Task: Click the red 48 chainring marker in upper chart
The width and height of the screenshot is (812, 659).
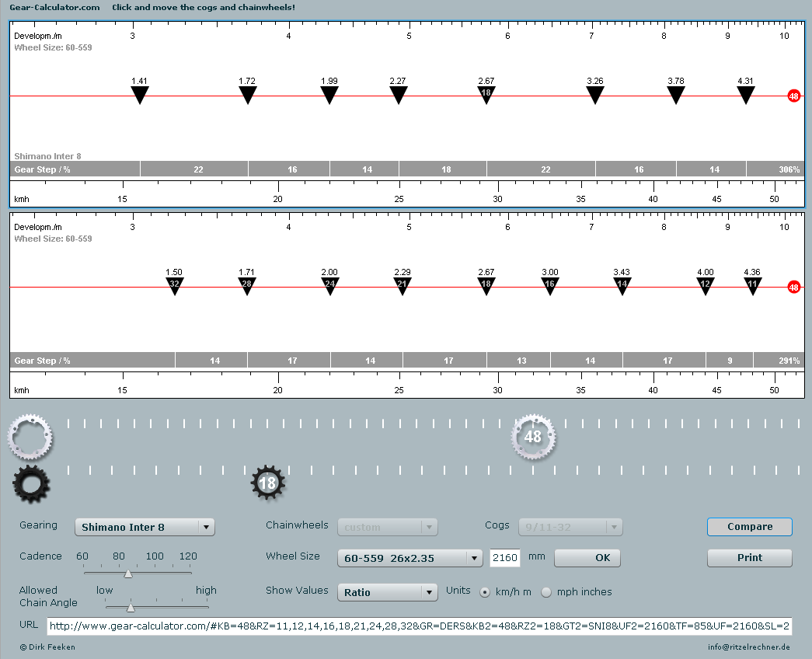Action: click(x=793, y=96)
